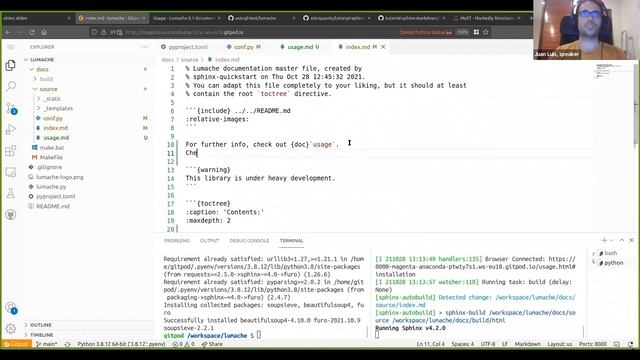Reload the browser page
The image size is (640, 360).
[32, 32]
